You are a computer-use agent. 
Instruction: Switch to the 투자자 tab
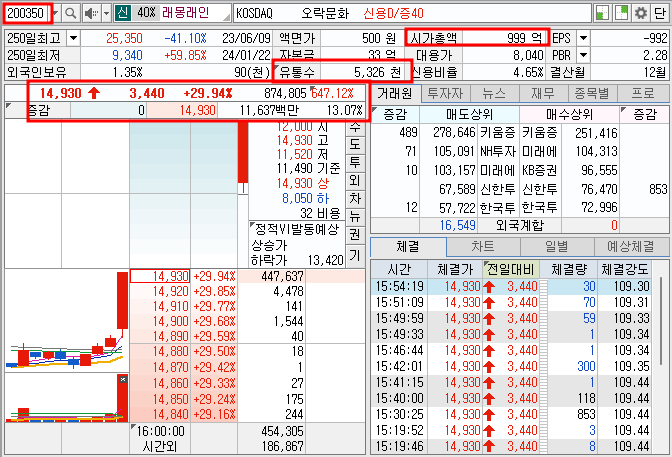445,93
